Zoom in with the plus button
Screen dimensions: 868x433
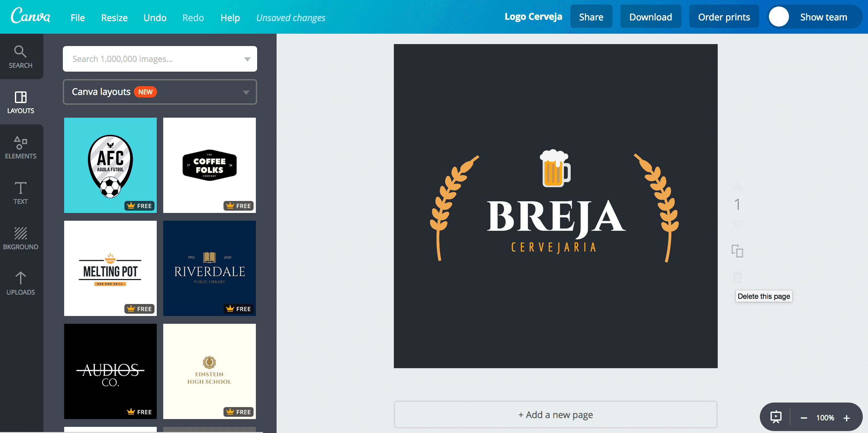(x=846, y=418)
